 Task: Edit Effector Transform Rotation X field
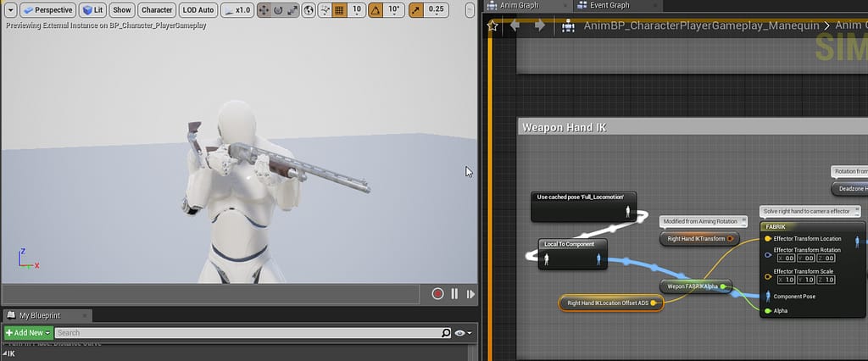785,258
